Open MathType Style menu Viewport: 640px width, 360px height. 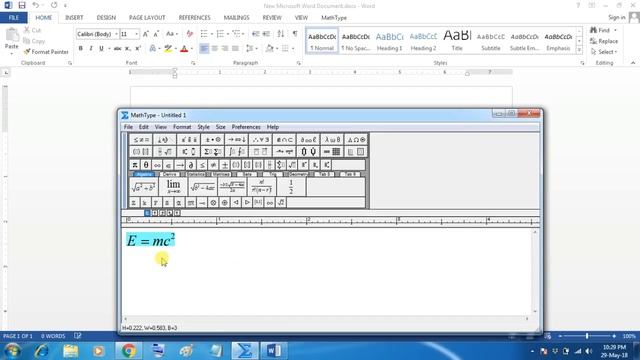[x=203, y=127]
